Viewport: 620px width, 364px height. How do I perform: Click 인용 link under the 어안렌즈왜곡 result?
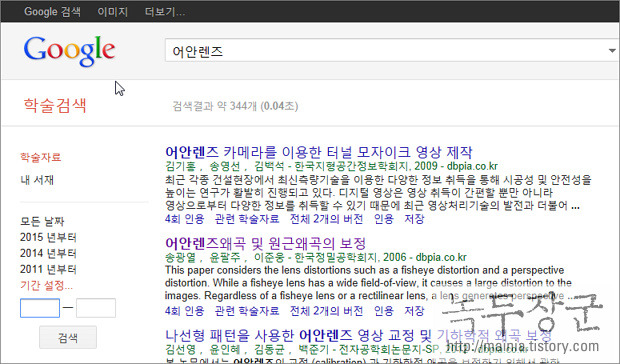(x=384, y=311)
